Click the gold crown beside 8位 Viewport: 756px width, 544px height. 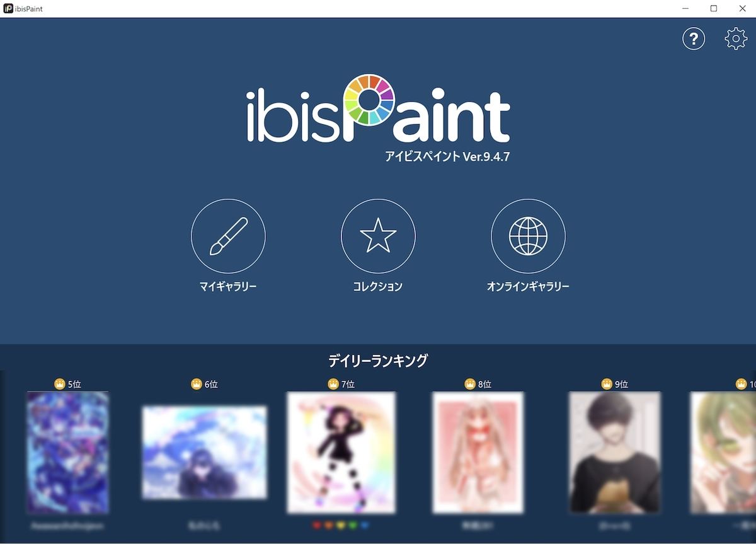click(x=470, y=384)
